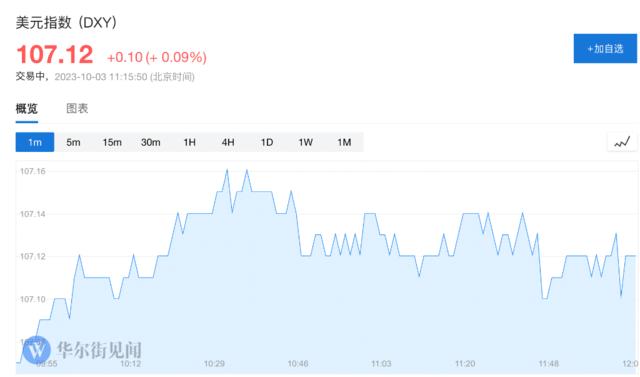Image resolution: width=640 pixels, height=377 pixels.
Task: Click the +0.10 (+0.09%) change text
Action: (157, 57)
